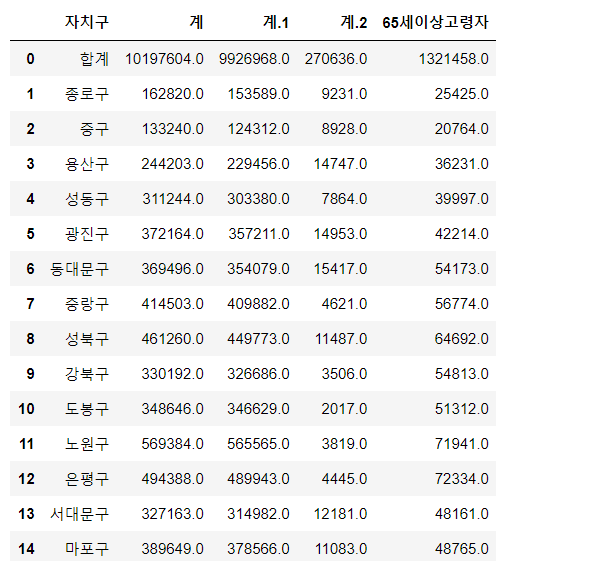This screenshot has width=605, height=561.
Task: Select the 은평구 cell
Action: click(87, 479)
